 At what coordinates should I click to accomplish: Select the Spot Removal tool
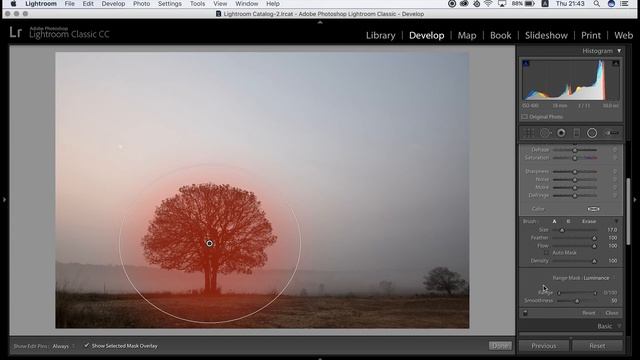click(545, 133)
